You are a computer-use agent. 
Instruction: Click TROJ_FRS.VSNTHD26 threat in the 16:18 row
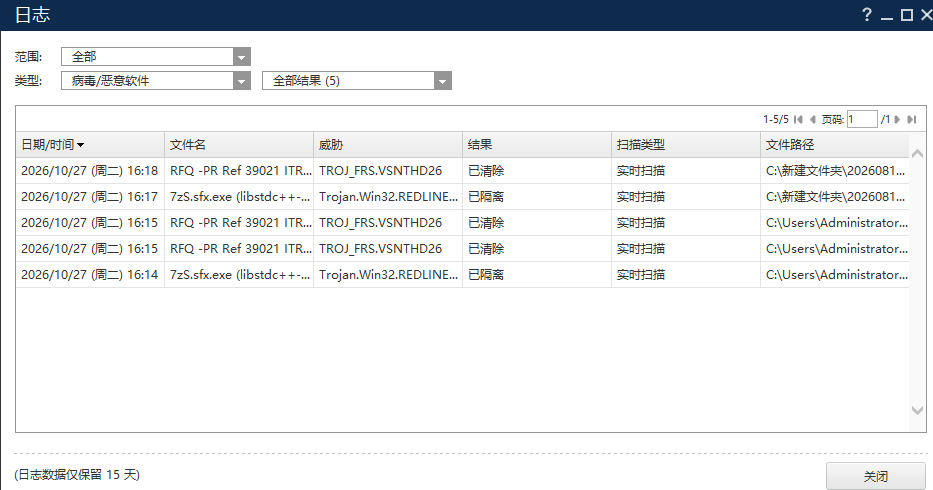(x=380, y=171)
